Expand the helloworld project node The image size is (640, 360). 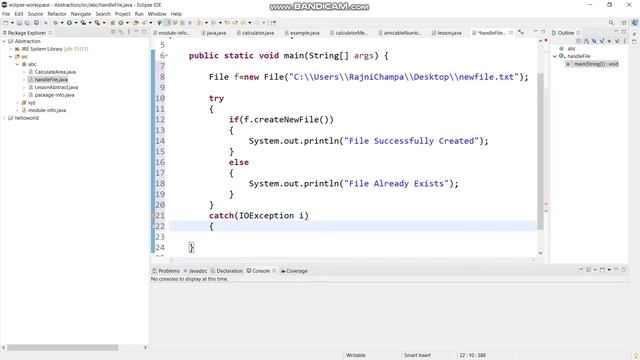(4, 118)
